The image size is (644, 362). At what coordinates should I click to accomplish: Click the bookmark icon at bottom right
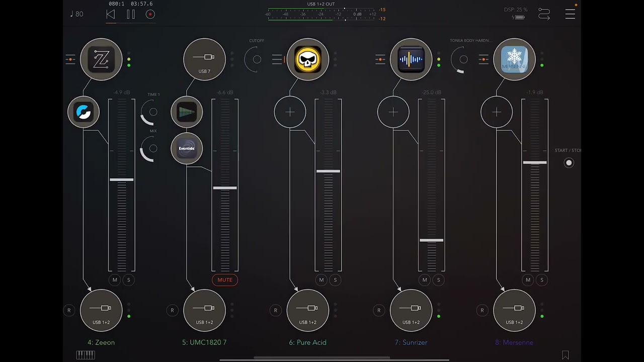click(x=566, y=355)
